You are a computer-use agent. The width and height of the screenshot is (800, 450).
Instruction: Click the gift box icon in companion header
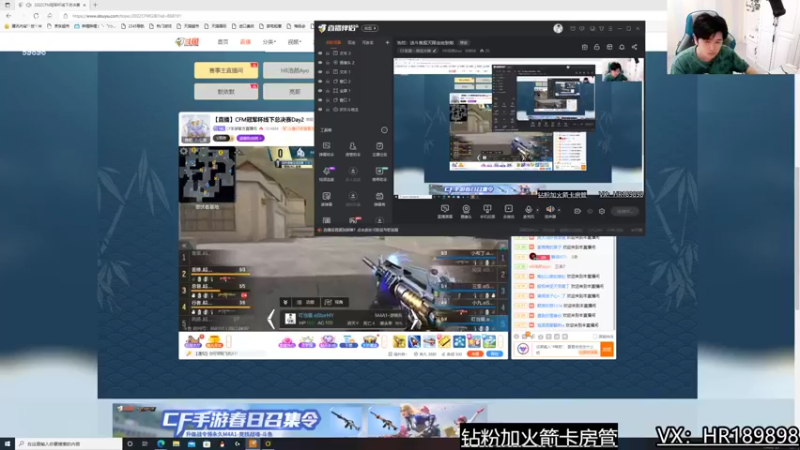tap(584, 47)
